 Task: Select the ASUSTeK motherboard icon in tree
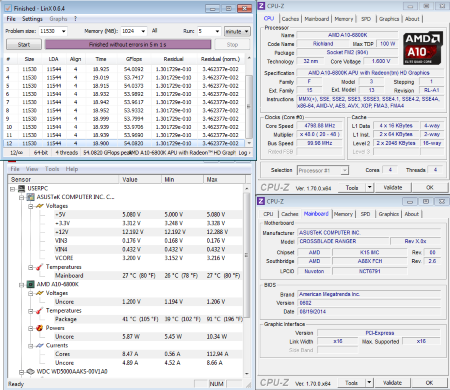[30, 197]
